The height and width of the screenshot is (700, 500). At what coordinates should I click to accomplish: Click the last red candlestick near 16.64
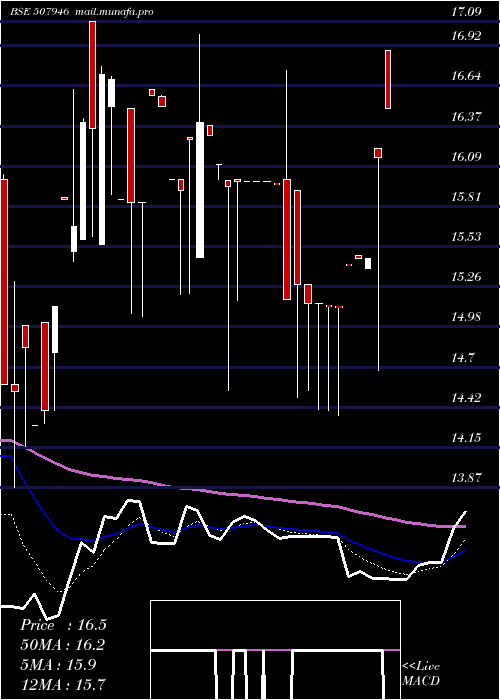tap(388, 79)
